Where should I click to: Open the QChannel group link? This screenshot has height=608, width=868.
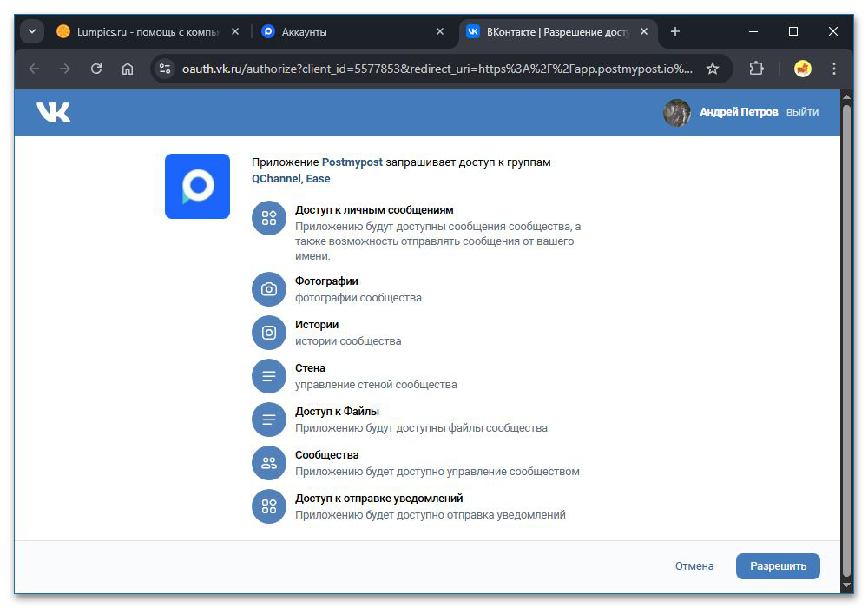point(276,179)
